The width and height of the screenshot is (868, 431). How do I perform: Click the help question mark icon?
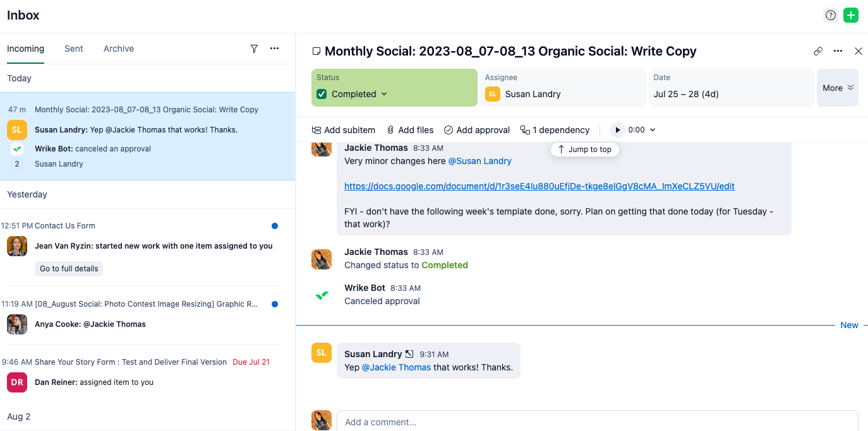[x=831, y=16]
